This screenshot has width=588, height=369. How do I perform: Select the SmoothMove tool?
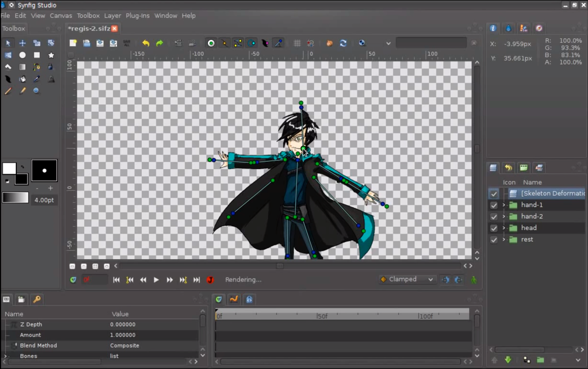click(x=23, y=43)
